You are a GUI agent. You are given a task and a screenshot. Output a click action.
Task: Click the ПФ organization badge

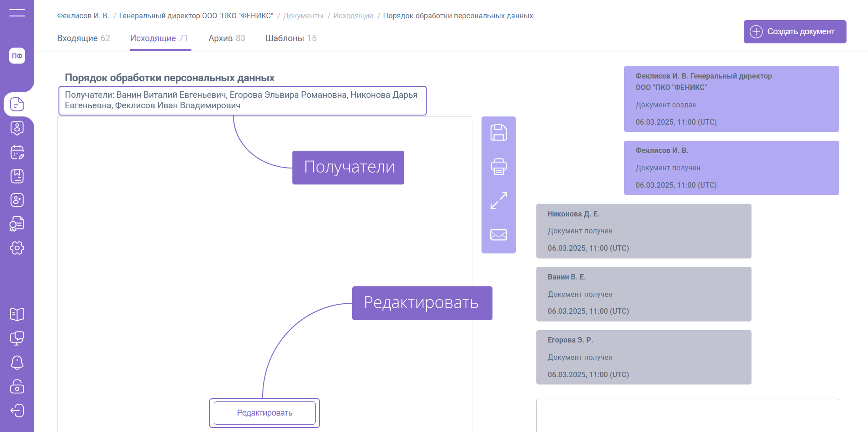pos(17,56)
